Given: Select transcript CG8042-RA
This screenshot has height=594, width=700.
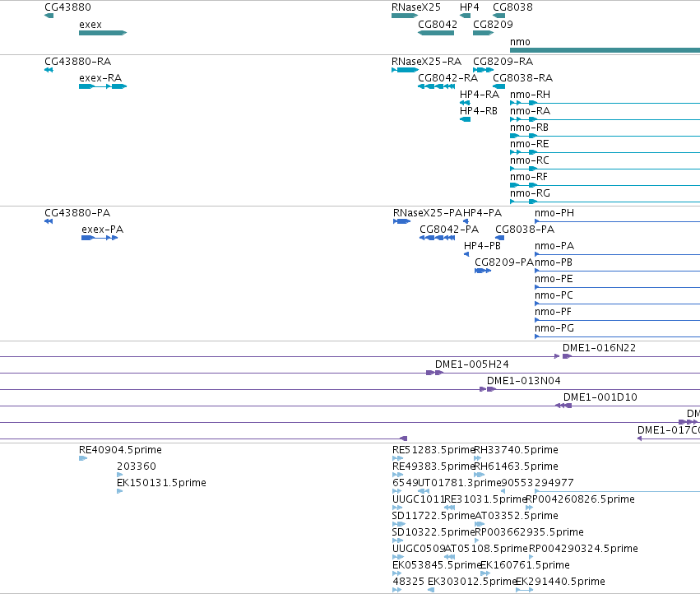Looking at the screenshot, I should (x=447, y=78).
